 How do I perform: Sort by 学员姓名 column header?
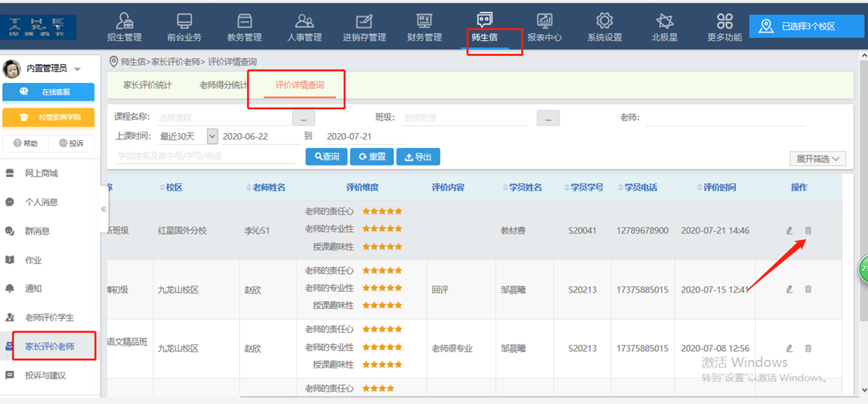pos(522,187)
